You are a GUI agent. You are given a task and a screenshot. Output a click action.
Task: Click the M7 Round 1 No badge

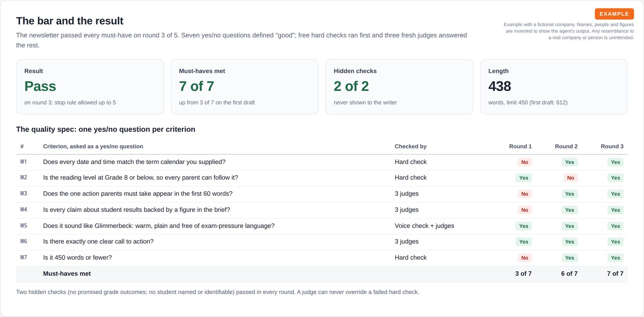(x=524, y=258)
